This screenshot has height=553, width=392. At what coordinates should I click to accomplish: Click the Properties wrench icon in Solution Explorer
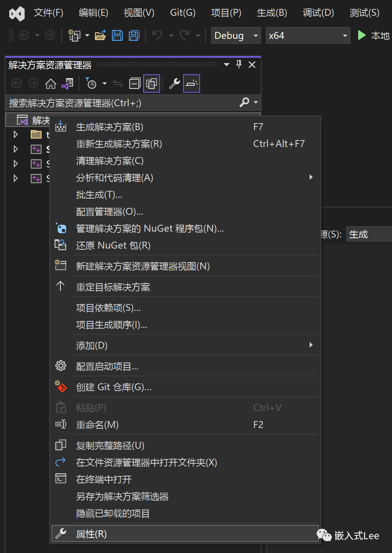click(x=174, y=83)
